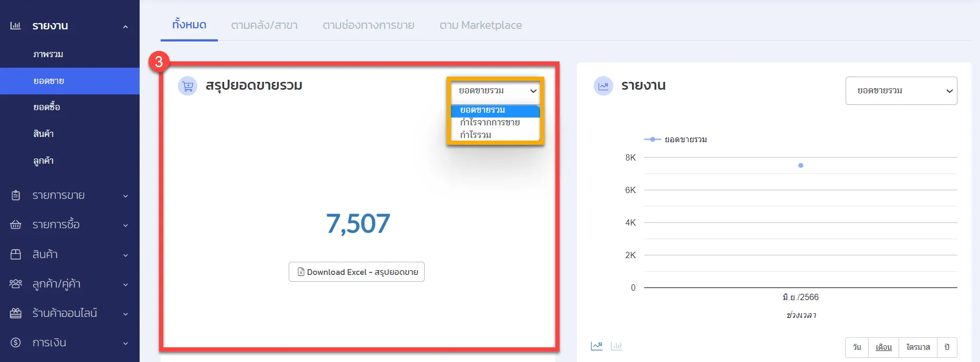Image resolution: width=980 pixels, height=362 pixels.
Task: Click the storefront icon for ร้านค้าออนไลน์
Action: tap(16, 313)
